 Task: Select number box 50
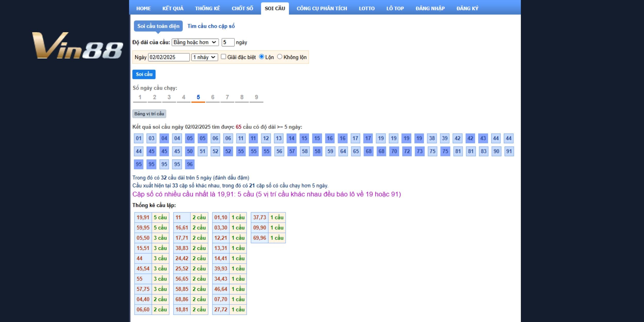click(190, 151)
